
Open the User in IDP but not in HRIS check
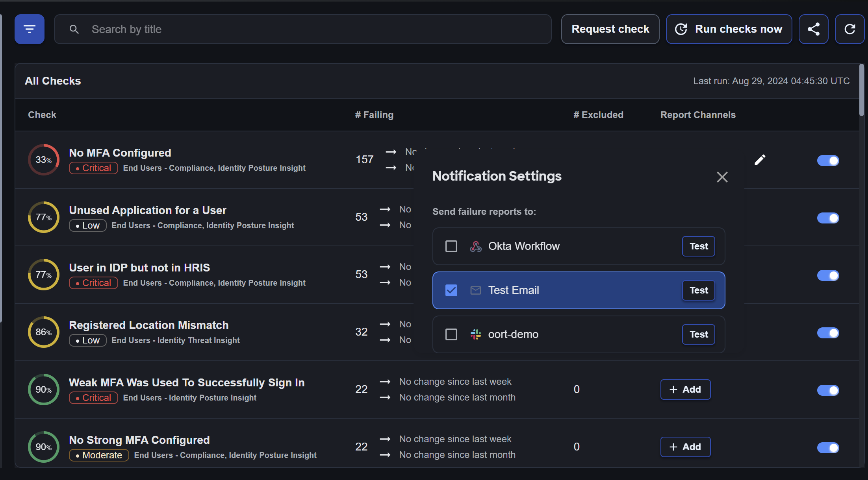pyautogui.click(x=139, y=268)
